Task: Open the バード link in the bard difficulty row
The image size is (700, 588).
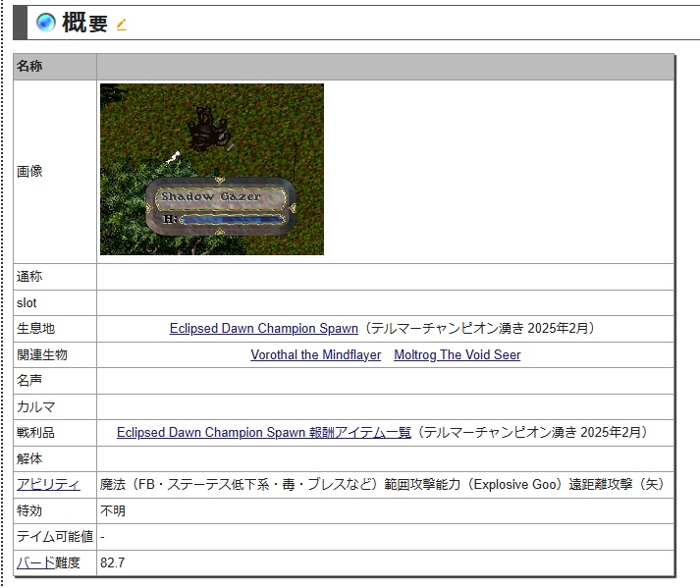Action: 35,562
